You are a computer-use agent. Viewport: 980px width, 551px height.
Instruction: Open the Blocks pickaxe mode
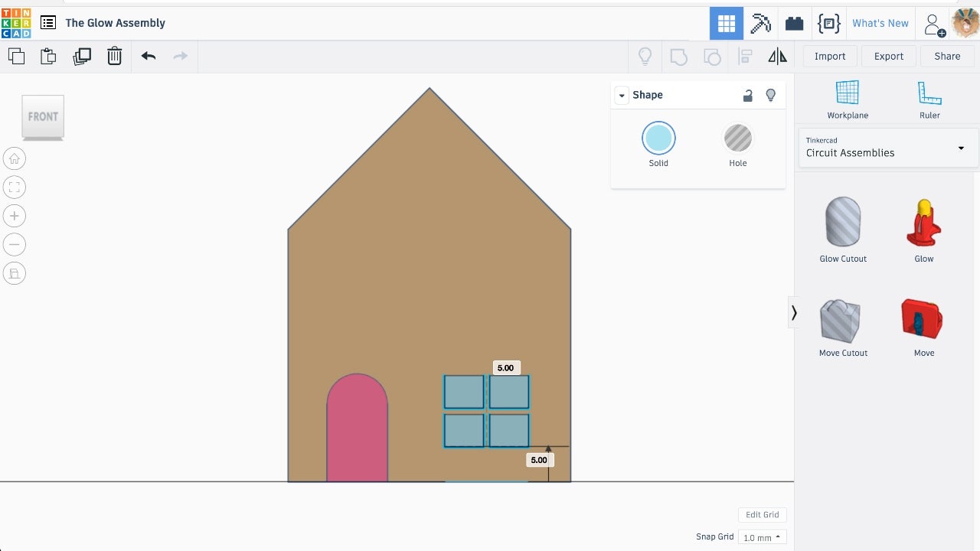[760, 23]
